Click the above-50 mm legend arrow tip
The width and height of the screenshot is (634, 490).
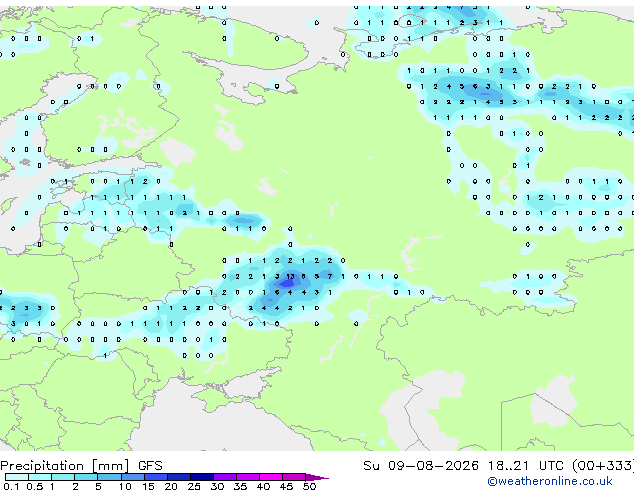[x=317, y=477]
